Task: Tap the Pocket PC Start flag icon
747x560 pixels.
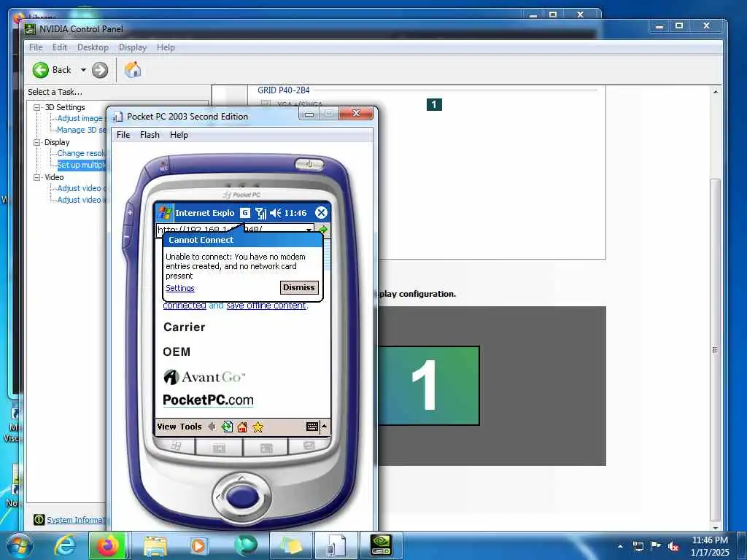Action: [x=165, y=213]
